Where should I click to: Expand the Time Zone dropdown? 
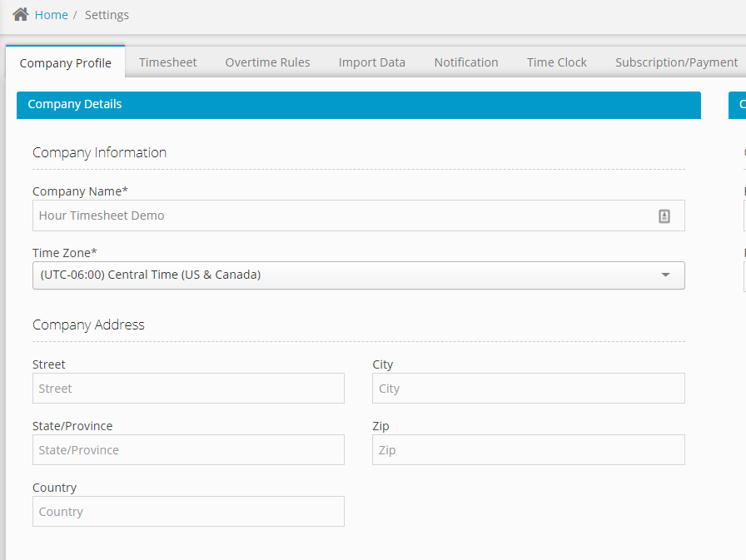click(358, 275)
